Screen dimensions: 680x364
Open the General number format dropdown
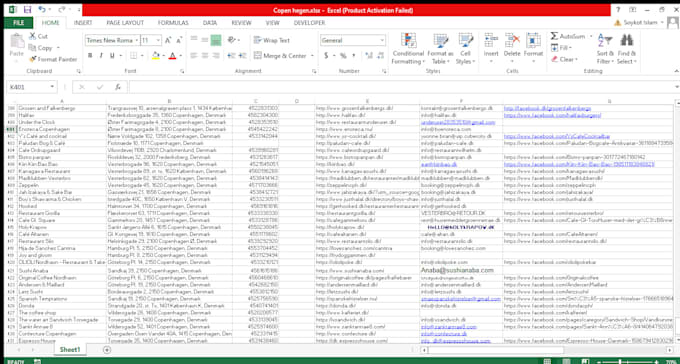(382, 40)
